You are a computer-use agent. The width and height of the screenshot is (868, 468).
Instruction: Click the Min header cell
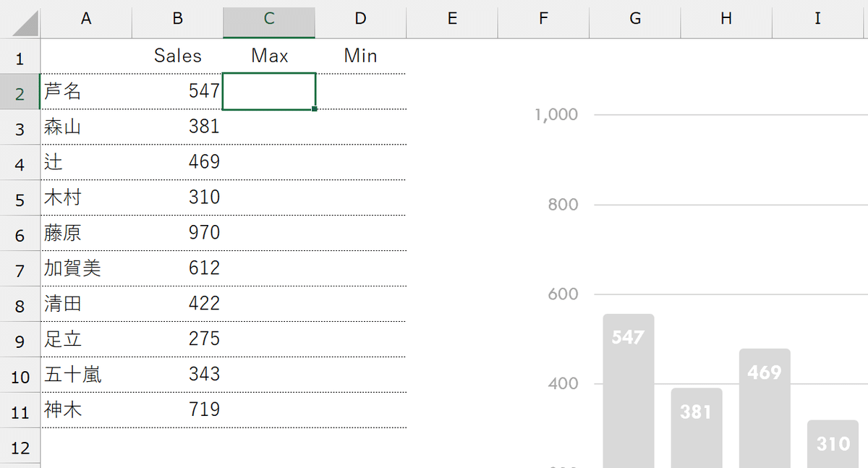pyautogui.click(x=360, y=56)
